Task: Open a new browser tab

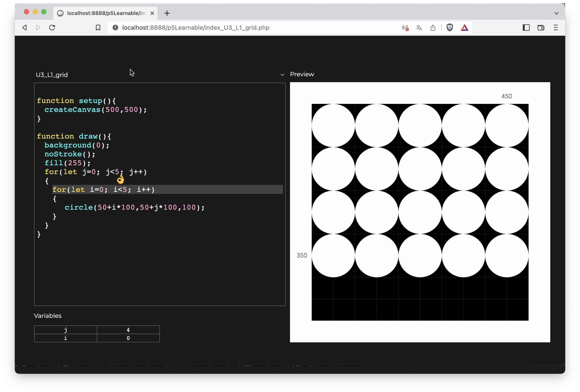Action: [167, 13]
